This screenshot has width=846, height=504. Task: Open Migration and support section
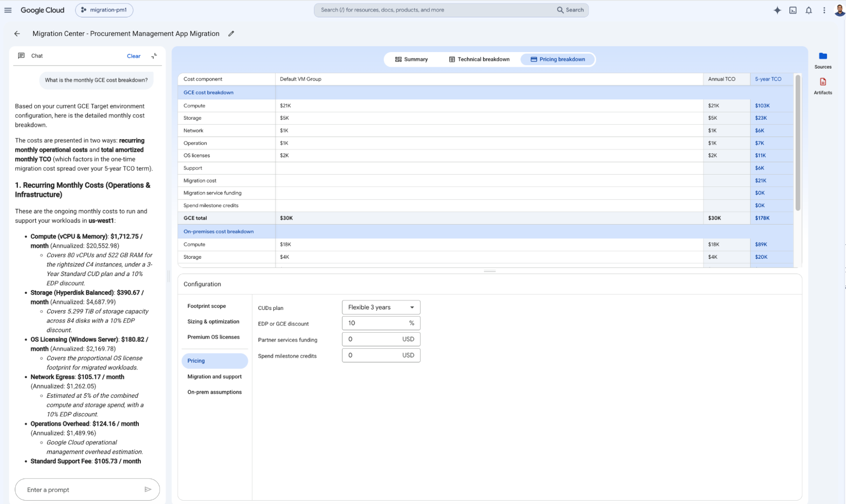click(215, 377)
